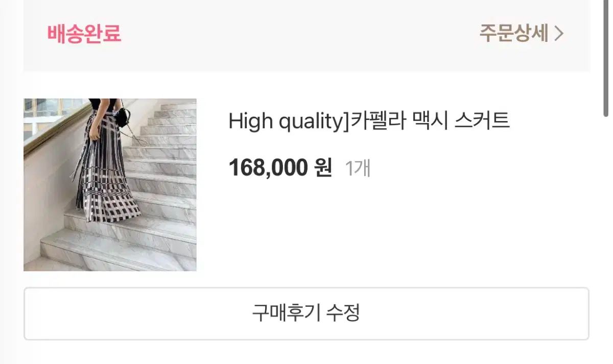Tap the pink 배송완료 status label
The image size is (613, 364).
(x=84, y=34)
